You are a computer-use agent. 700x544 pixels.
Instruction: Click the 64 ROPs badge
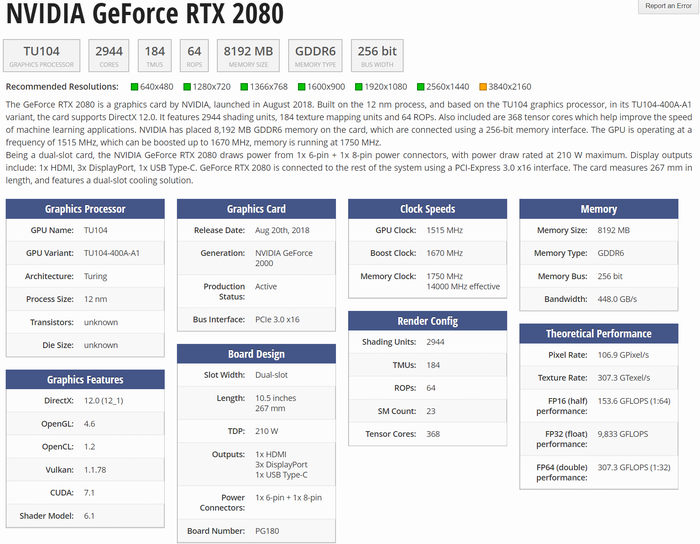194,55
